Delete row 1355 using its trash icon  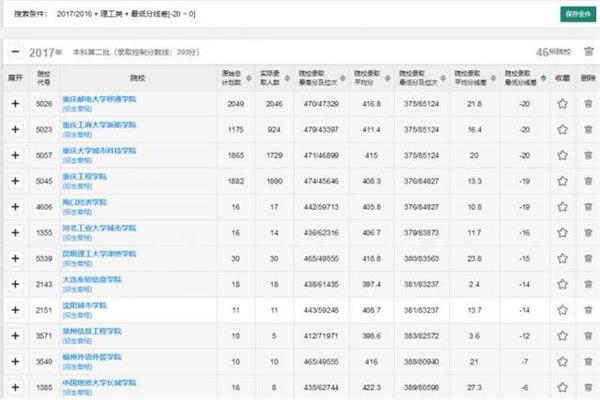click(x=588, y=233)
